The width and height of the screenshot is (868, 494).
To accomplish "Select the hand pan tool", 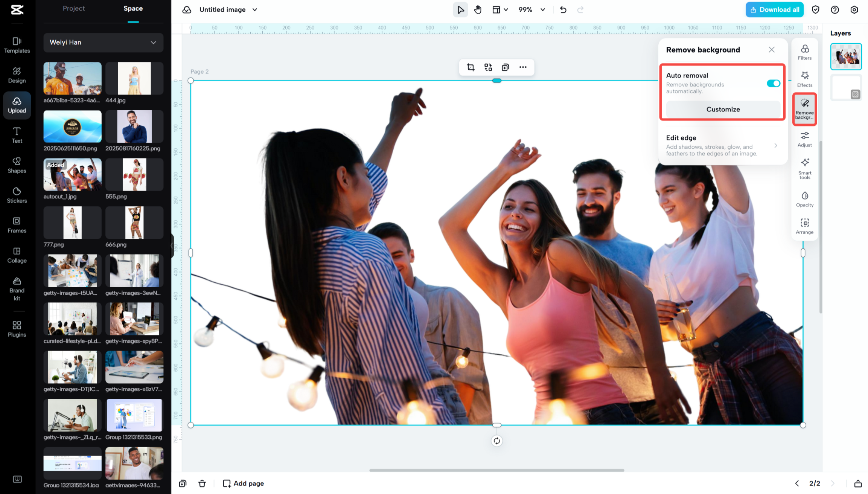I will (x=478, y=10).
